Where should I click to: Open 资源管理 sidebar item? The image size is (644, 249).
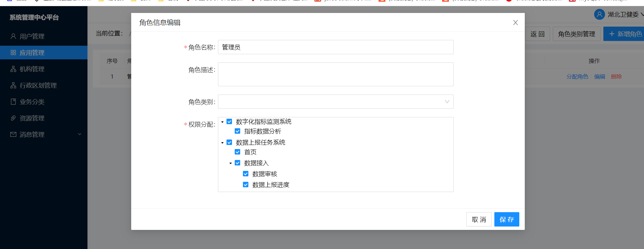(x=44, y=118)
